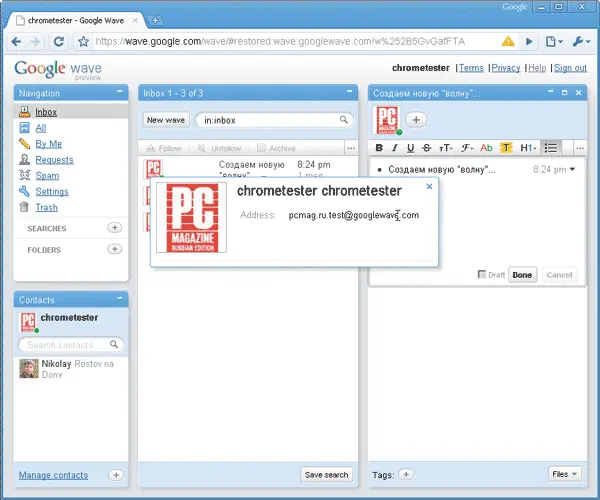Reload the page with the refresh icon
The image size is (600, 500).
[x=59, y=41]
